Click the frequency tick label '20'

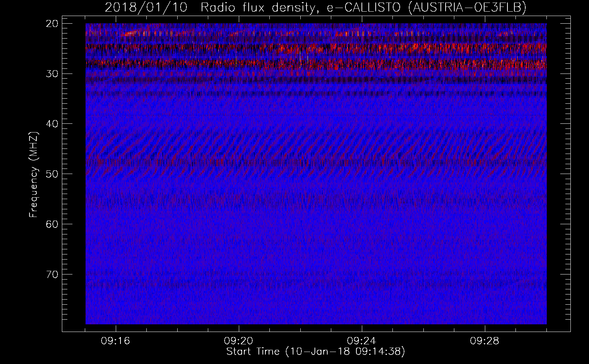[53, 24]
